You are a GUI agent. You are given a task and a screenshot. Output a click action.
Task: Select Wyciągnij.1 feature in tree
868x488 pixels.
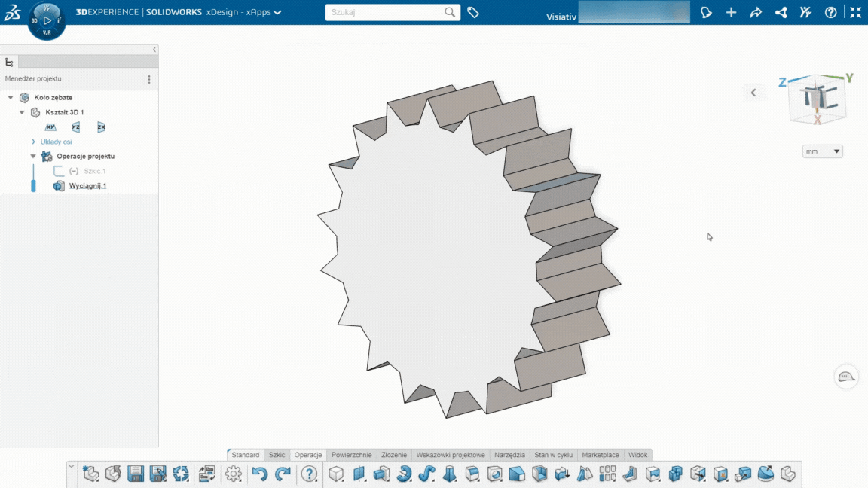87,186
